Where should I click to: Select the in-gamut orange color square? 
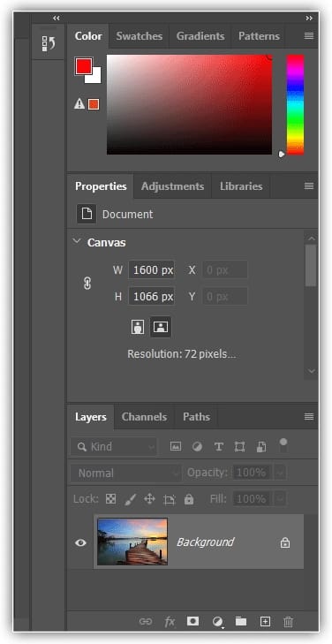pyautogui.click(x=94, y=104)
